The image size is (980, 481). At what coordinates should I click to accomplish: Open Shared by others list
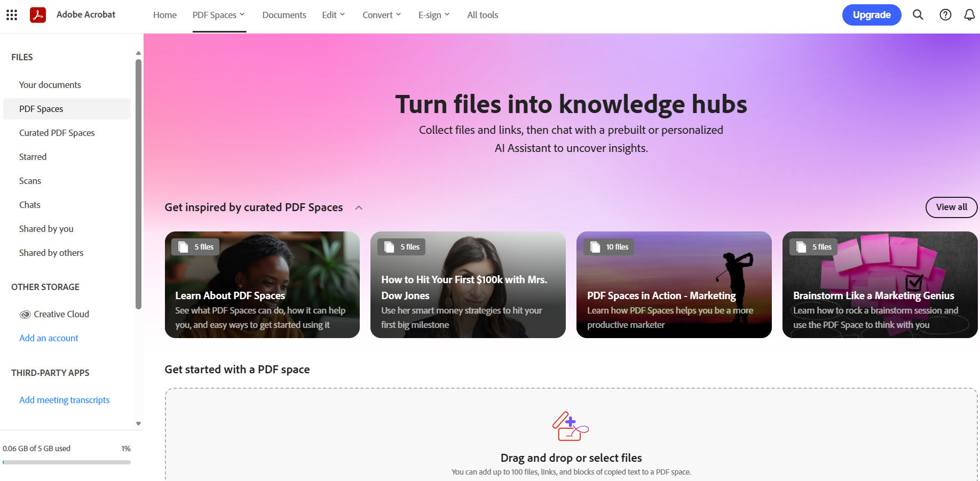click(x=67, y=253)
